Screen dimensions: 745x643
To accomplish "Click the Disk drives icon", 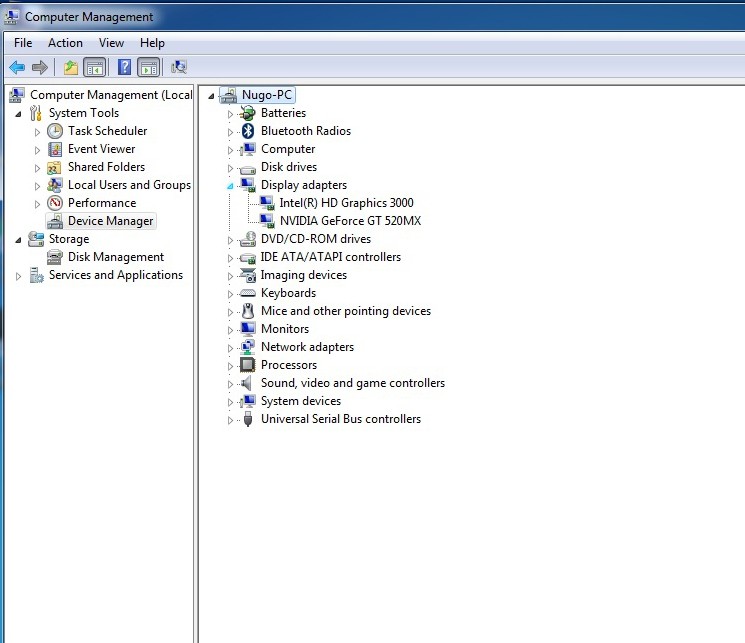I will pyautogui.click(x=248, y=169).
